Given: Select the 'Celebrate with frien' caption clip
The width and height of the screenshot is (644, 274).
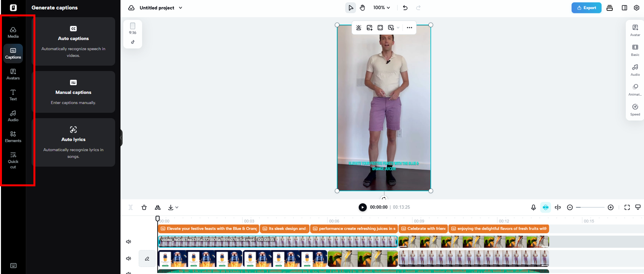Looking at the screenshot, I should coord(423,229).
